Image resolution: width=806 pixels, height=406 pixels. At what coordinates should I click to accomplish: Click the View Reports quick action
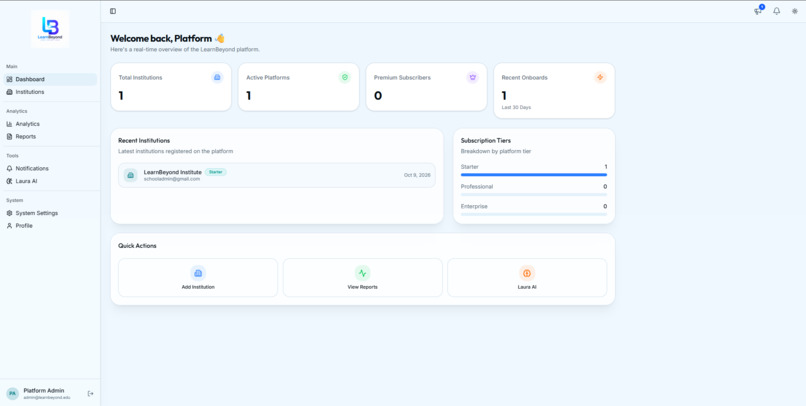[x=362, y=278]
